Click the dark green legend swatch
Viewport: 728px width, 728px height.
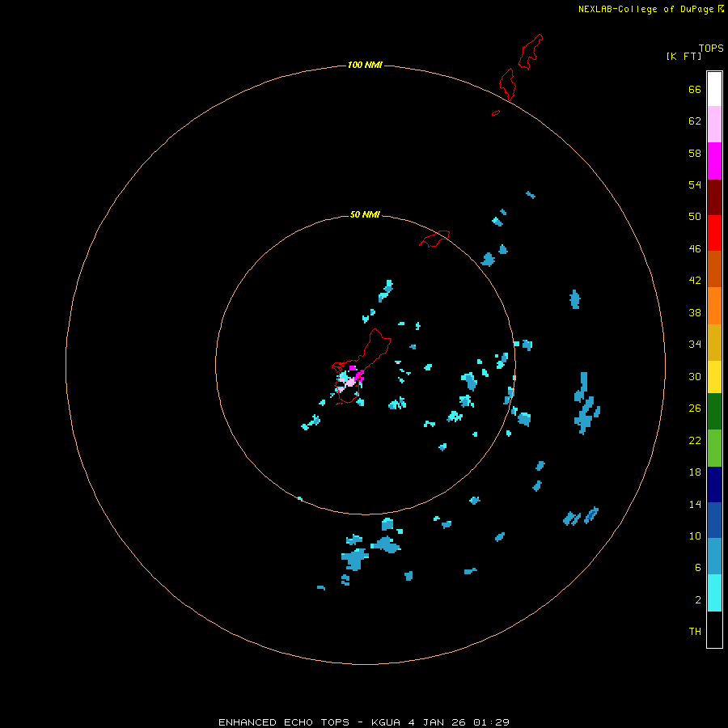(714, 412)
